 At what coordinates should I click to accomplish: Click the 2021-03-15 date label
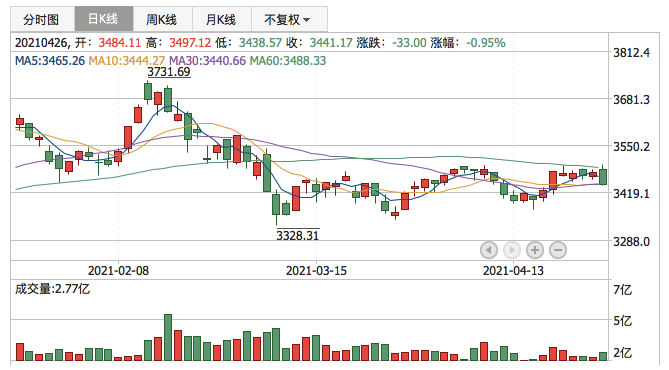(x=316, y=271)
